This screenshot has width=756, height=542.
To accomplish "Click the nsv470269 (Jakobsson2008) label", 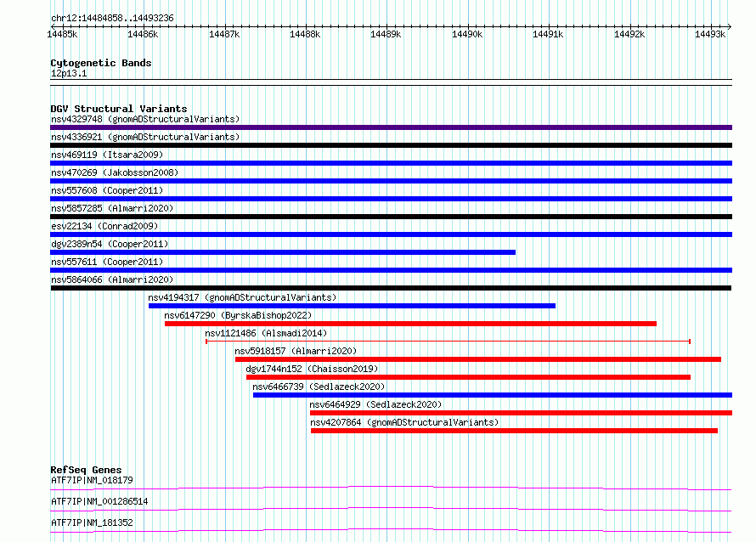I will (115, 172).
